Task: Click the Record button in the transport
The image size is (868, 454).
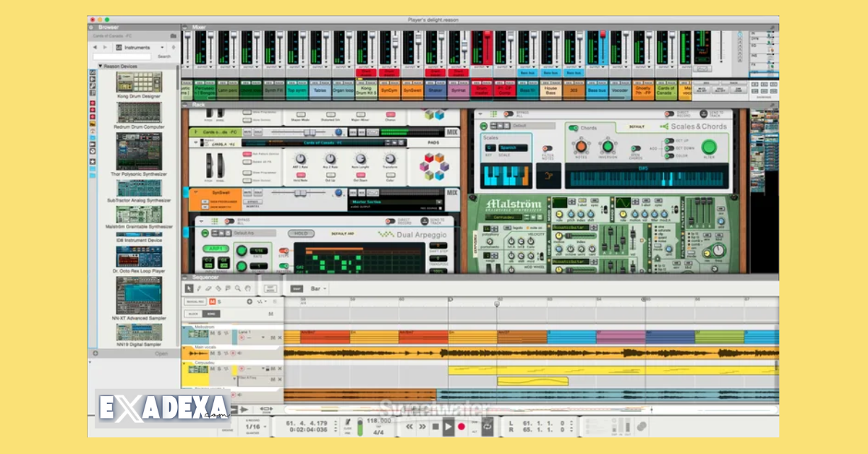Action: click(x=461, y=425)
